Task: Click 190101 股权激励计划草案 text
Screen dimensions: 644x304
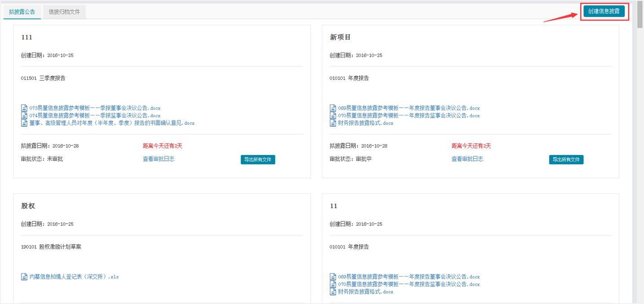Action: coord(51,247)
